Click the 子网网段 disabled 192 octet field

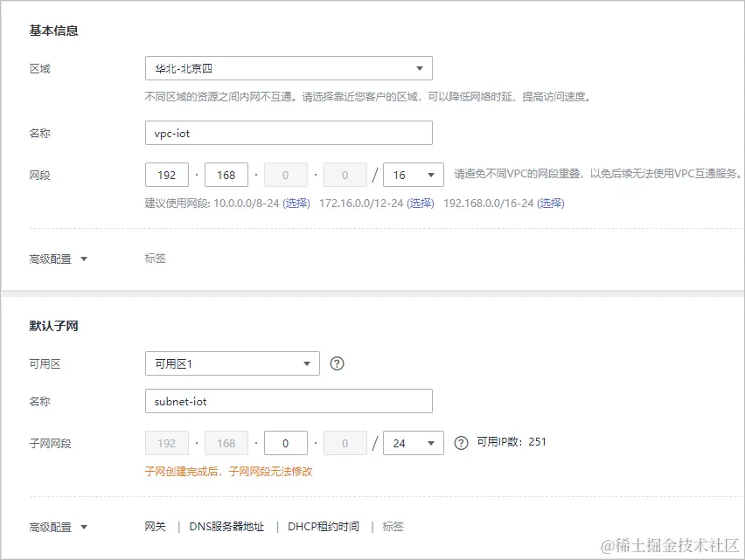click(x=167, y=443)
